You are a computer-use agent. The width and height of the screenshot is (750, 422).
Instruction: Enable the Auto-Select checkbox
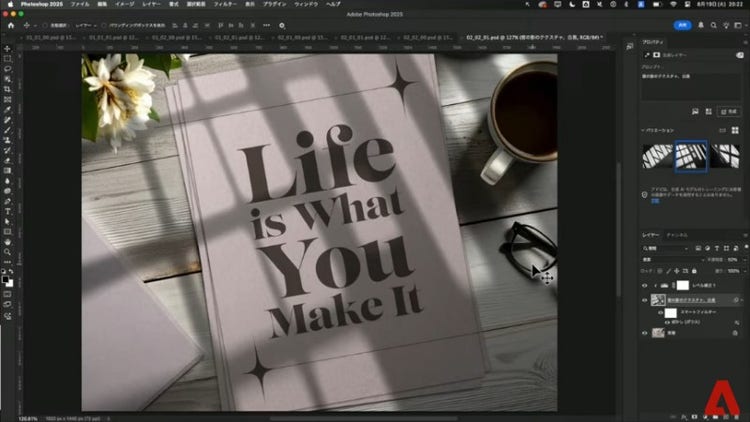(x=43, y=25)
